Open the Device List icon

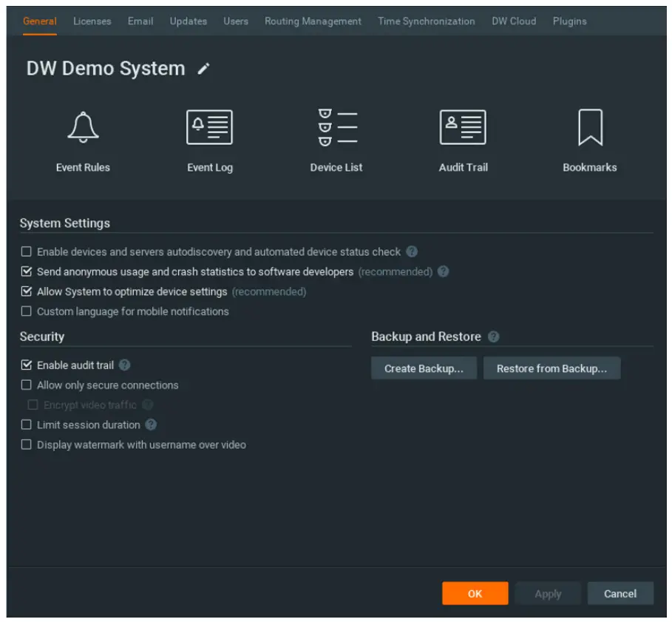(x=336, y=126)
